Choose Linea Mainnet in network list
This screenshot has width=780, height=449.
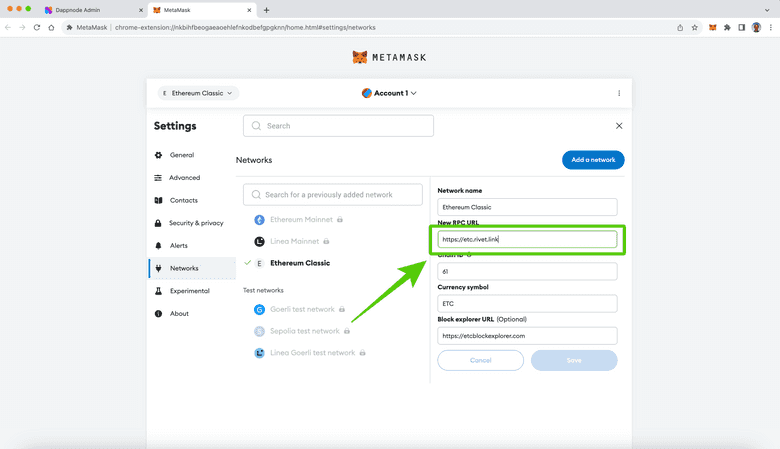[299, 241]
